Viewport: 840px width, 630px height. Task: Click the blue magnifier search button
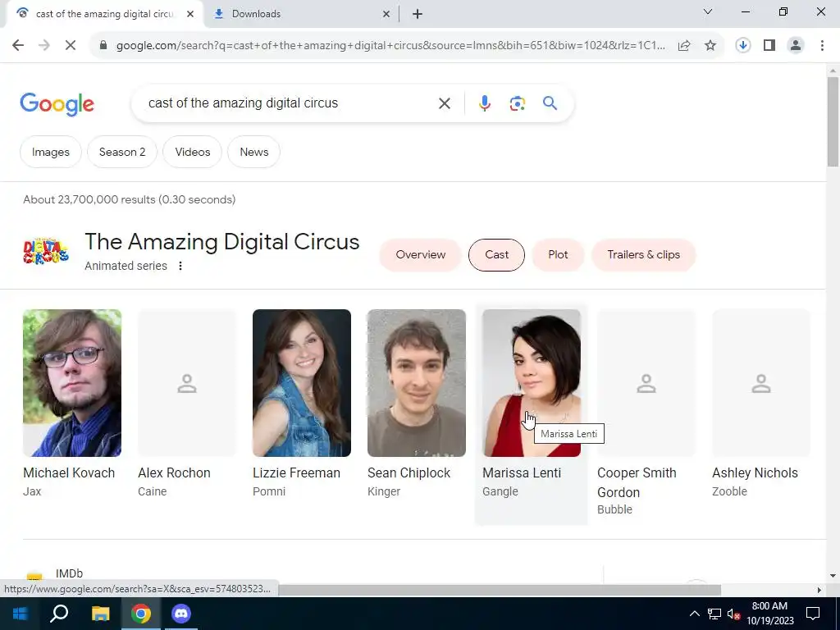click(x=550, y=103)
